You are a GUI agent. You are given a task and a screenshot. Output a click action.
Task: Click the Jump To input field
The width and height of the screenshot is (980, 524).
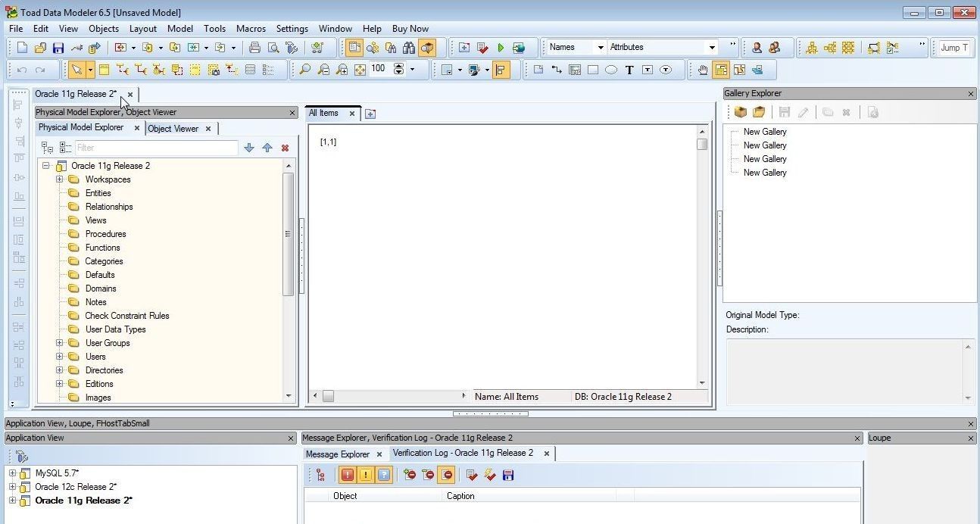click(x=953, y=48)
